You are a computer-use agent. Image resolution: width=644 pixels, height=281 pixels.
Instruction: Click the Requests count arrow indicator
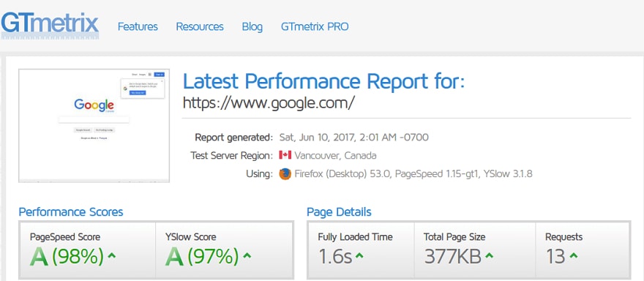click(574, 255)
